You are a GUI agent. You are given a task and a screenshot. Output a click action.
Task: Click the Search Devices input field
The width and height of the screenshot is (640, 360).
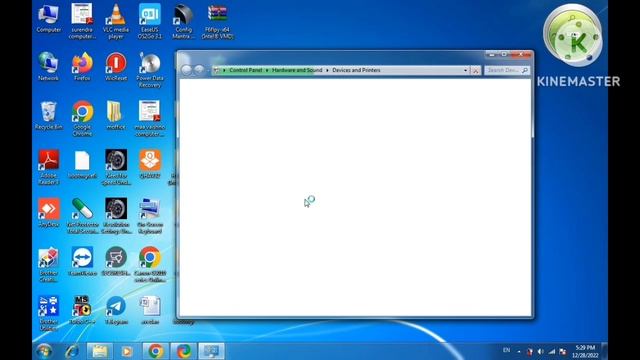507,70
